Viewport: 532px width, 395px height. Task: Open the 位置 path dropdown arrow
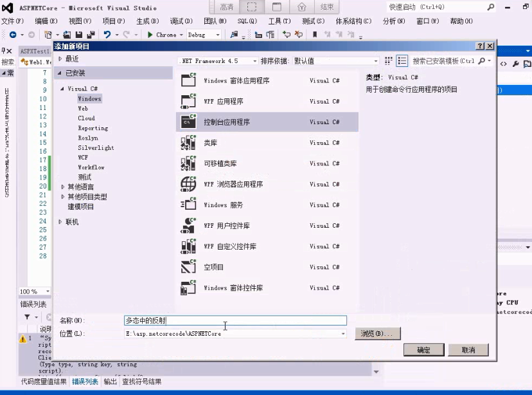[x=343, y=334]
